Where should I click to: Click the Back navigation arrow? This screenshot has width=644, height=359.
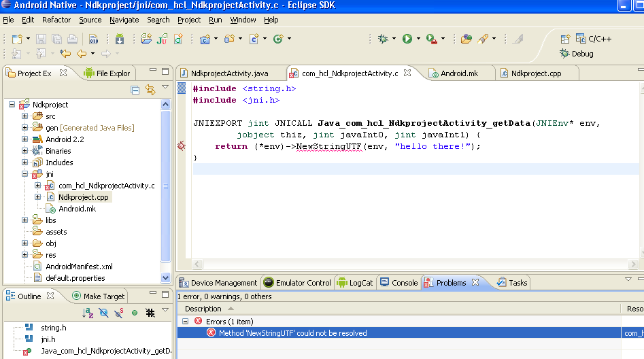coord(82,54)
